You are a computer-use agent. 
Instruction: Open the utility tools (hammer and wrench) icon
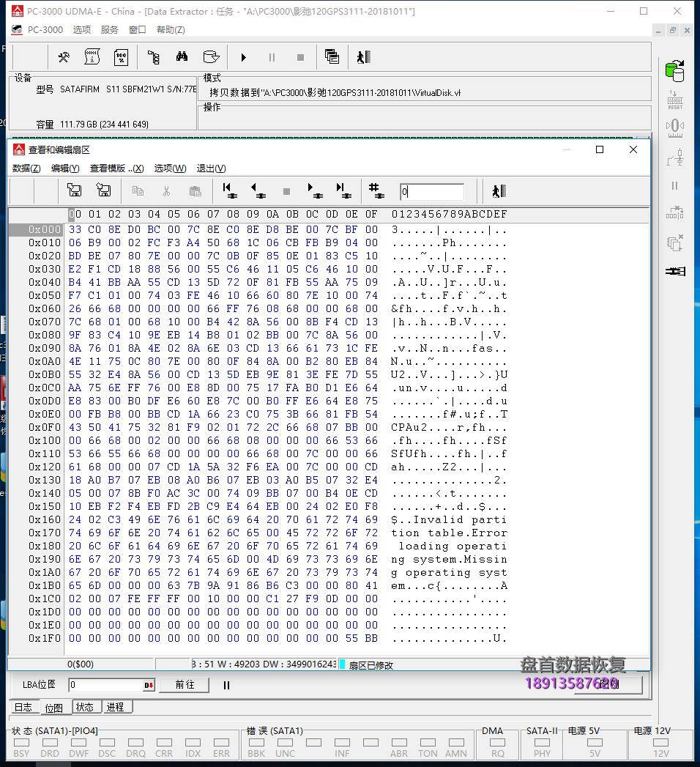click(64, 57)
